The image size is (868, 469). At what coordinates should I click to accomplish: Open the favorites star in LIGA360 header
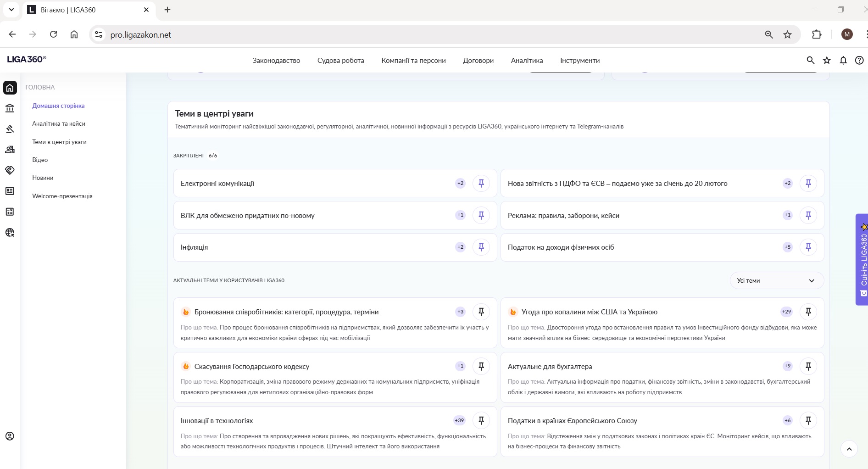826,60
